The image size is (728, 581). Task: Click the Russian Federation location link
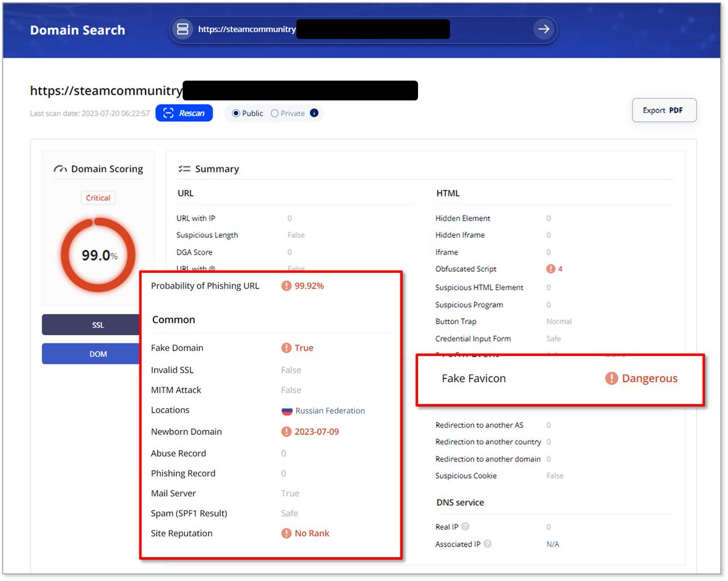coord(330,411)
